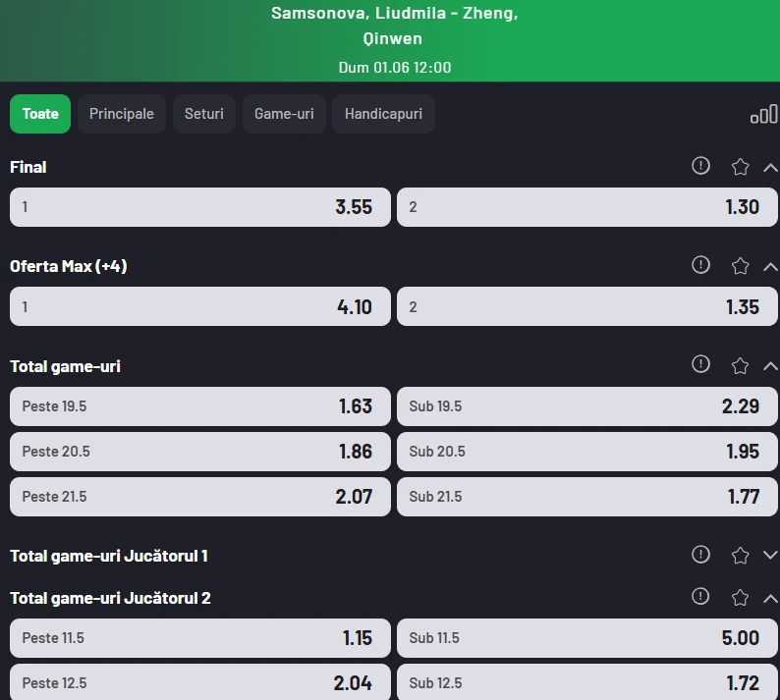Select the Principale tab
Screen dimensions: 780x700
point(122,114)
